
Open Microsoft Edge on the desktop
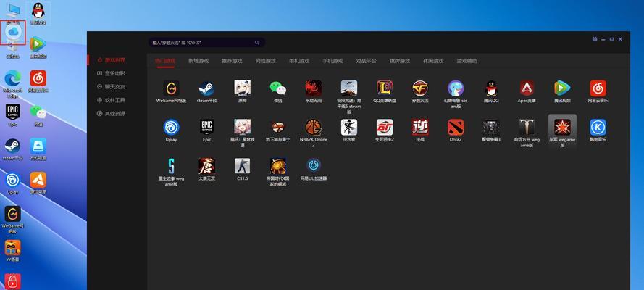pos(13,78)
